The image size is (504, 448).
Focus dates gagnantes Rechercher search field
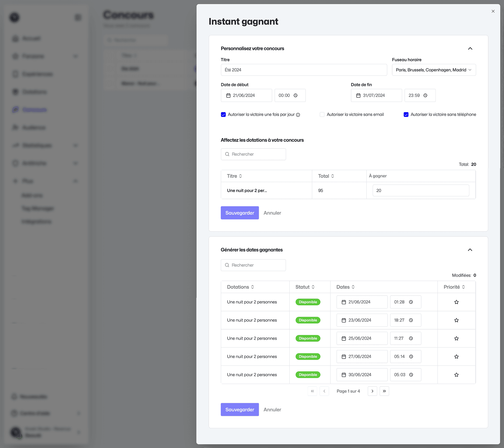[253, 265]
